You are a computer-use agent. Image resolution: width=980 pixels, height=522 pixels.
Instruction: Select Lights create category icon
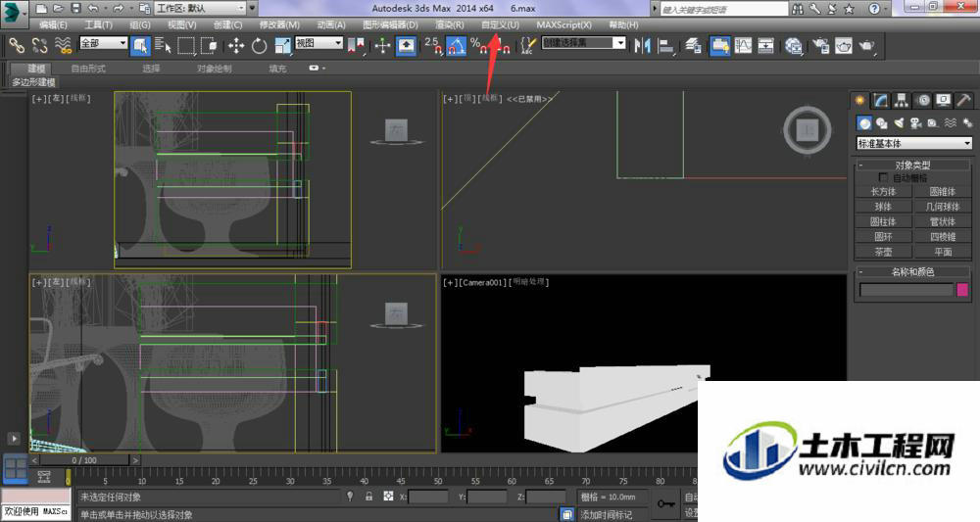899,123
